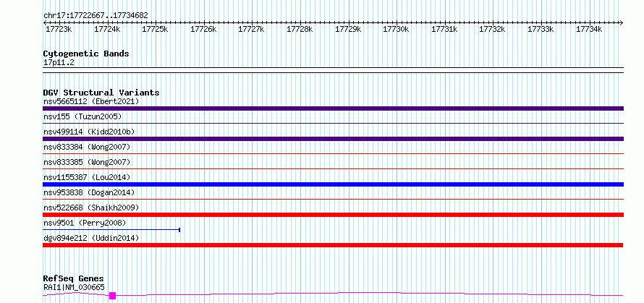
Task: Click the thick blue nsv1155387 variant bar
Action: click(333, 184)
